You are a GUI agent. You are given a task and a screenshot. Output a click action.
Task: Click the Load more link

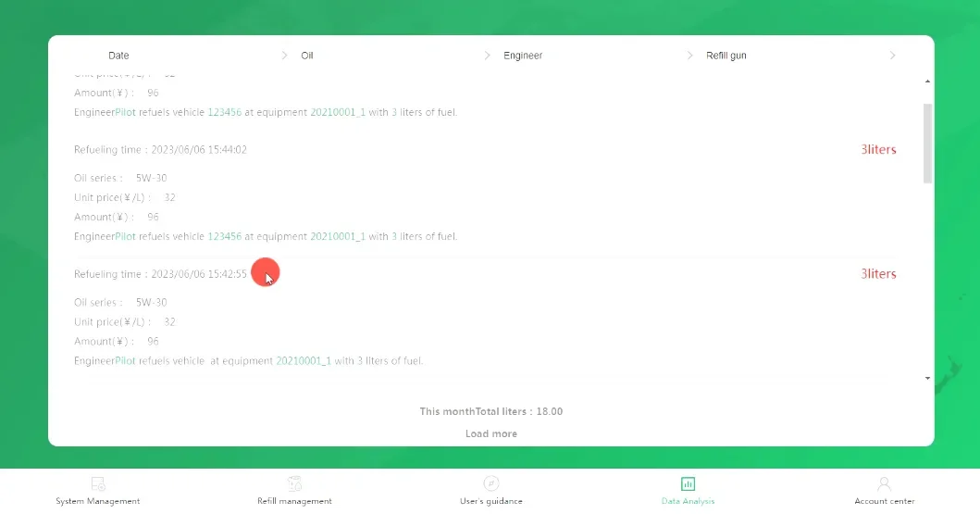pos(491,433)
